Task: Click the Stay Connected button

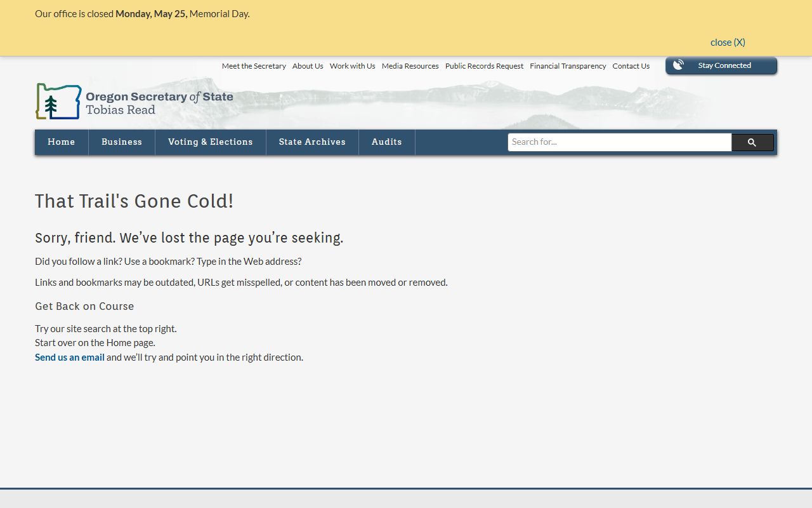Action: pos(721,65)
